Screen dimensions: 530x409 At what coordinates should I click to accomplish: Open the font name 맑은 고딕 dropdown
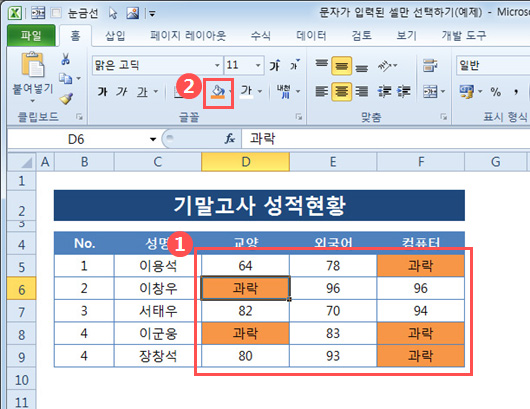tap(217, 65)
